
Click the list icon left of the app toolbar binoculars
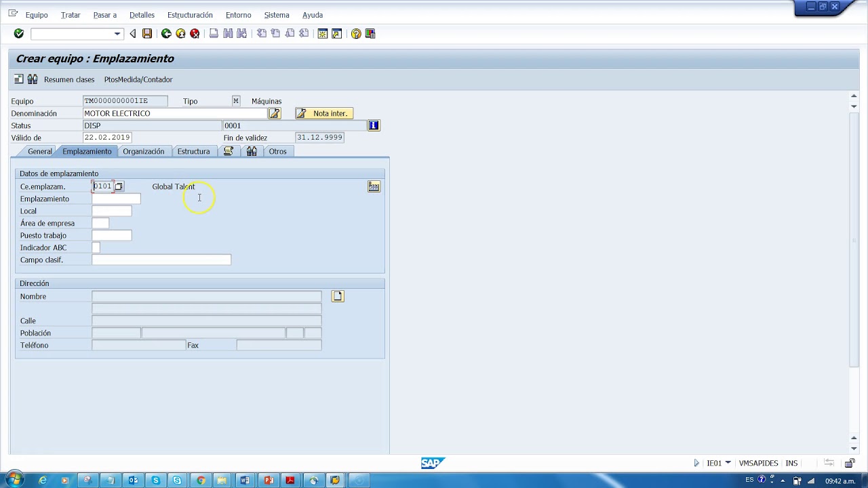(x=19, y=79)
